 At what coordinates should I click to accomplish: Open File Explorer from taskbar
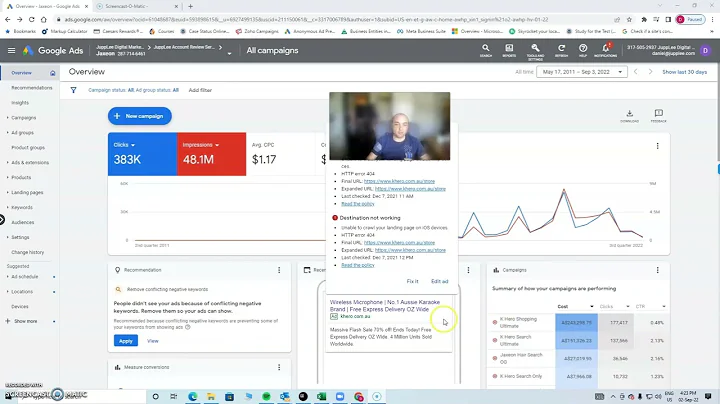coord(211,396)
